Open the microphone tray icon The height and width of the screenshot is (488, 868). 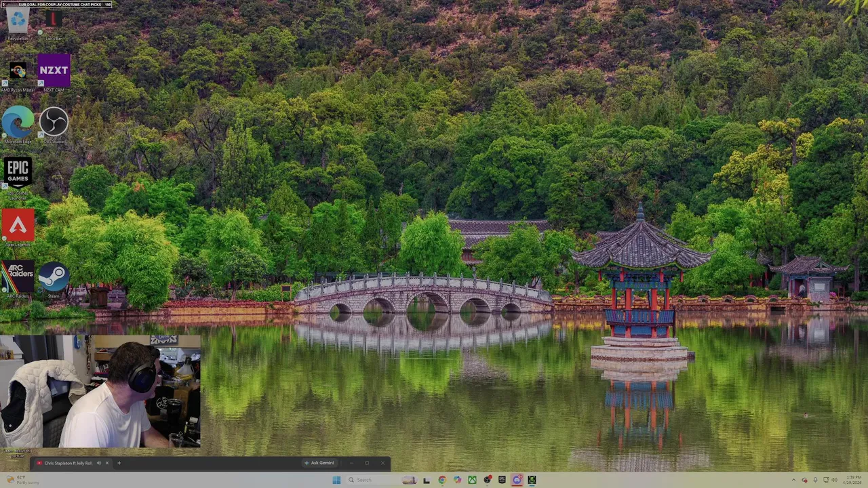pyautogui.click(x=815, y=480)
